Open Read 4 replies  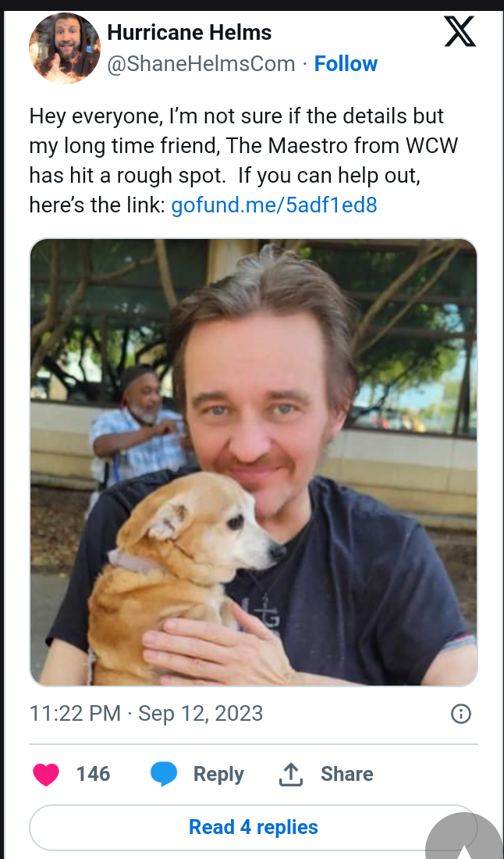[254, 827]
